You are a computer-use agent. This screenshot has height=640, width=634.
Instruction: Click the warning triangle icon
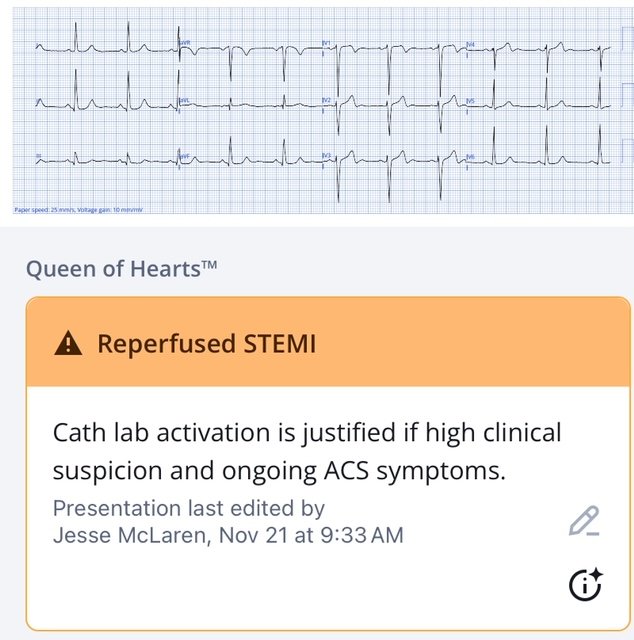[68, 344]
